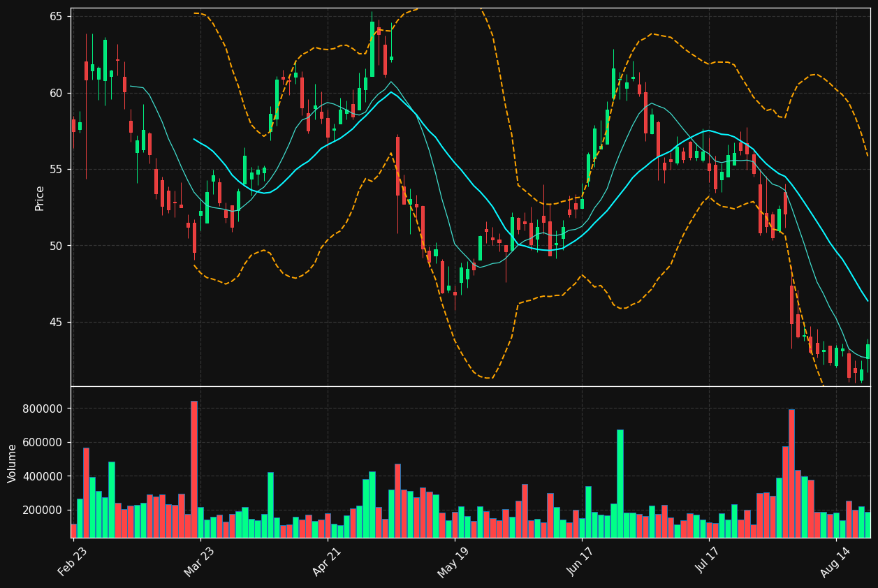Pick the "Aug 14" date label

tap(836, 561)
